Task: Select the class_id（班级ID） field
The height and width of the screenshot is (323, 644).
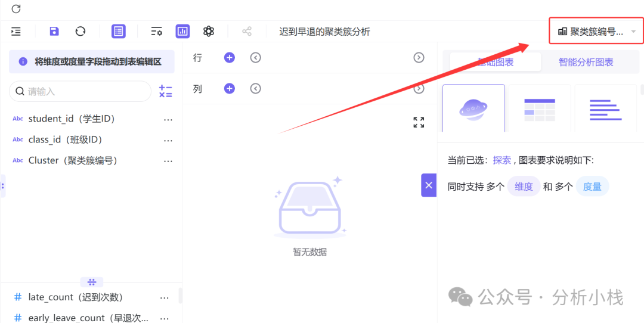Action: click(x=66, y=140)
